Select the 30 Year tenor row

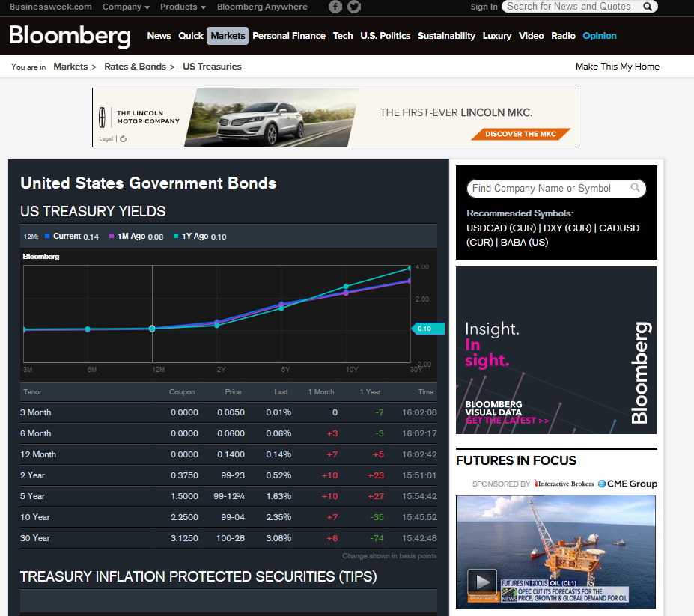coord(228,538)
